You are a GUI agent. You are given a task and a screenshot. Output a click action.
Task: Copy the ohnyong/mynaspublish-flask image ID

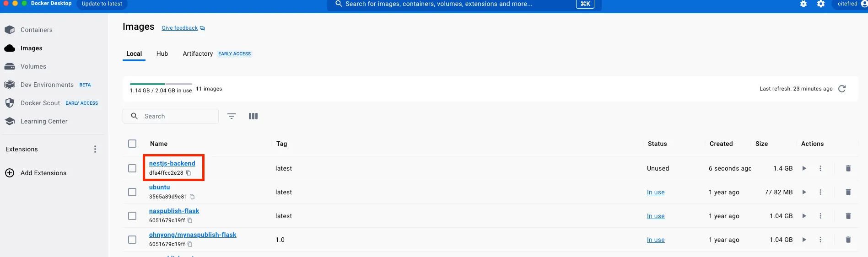(x=190, y=244)
